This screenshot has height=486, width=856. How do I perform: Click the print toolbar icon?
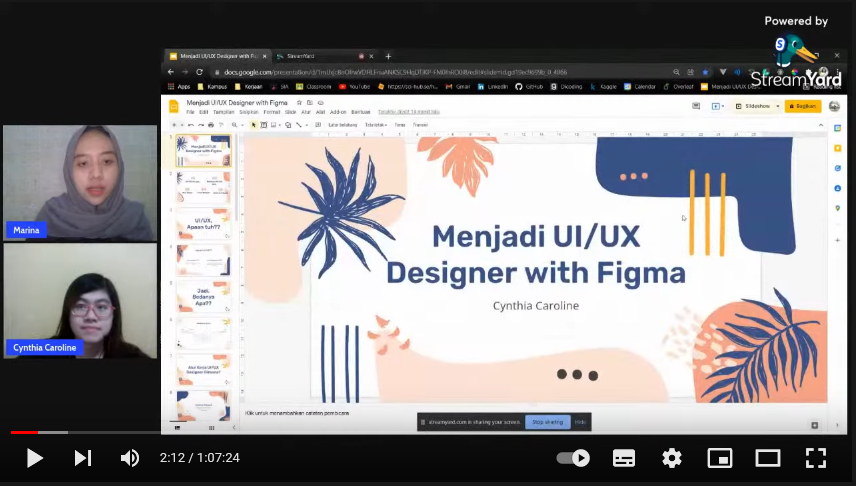pyautogui.click(x=211, y=125)
